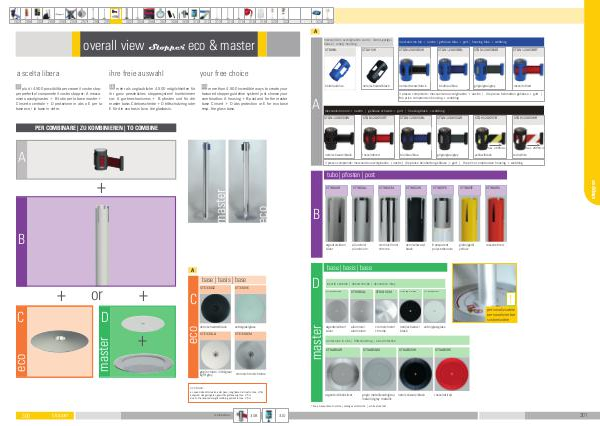Select black housing with black belt

pos(339,138)
